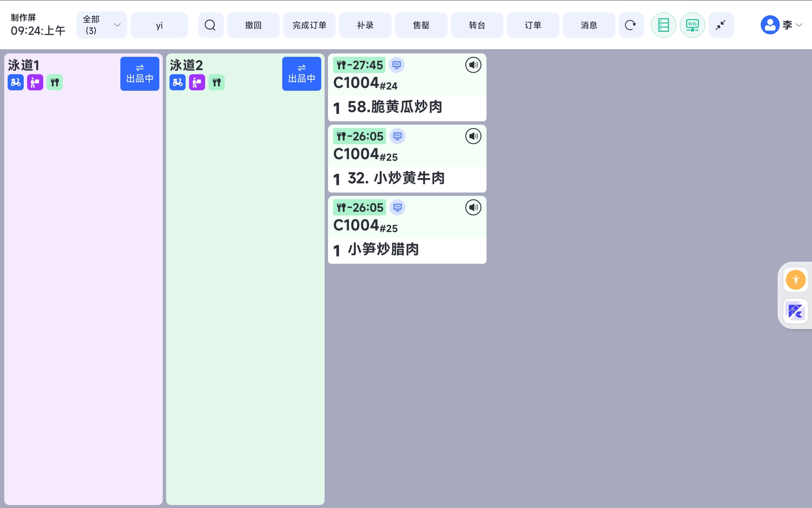Open the green list layout view icon
This screenshot has height=508, width=812.
(663, 25)
